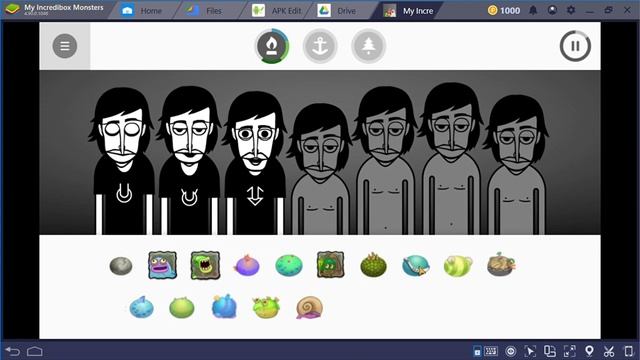Pick the lime egg with brown horns
640x360 pixels.
coord(266,307)
